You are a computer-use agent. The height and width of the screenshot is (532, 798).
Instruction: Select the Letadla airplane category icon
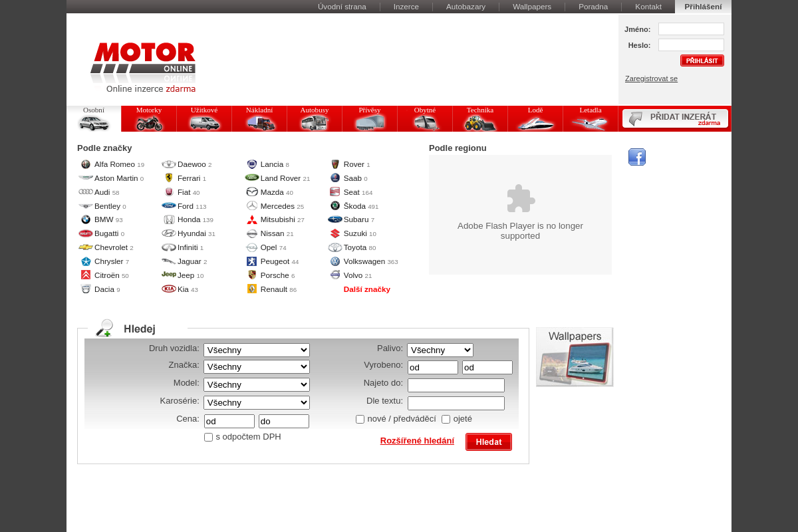tap(590, 122)
